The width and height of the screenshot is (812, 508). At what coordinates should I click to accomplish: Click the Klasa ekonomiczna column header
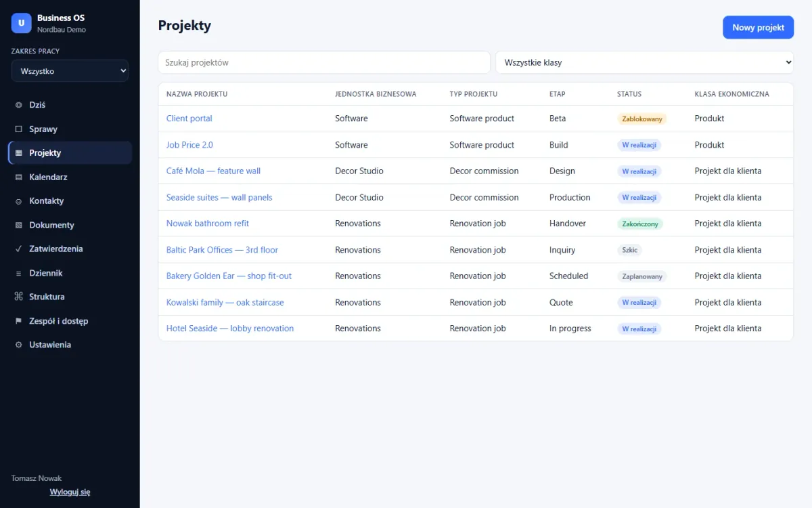tap(731, 94)
